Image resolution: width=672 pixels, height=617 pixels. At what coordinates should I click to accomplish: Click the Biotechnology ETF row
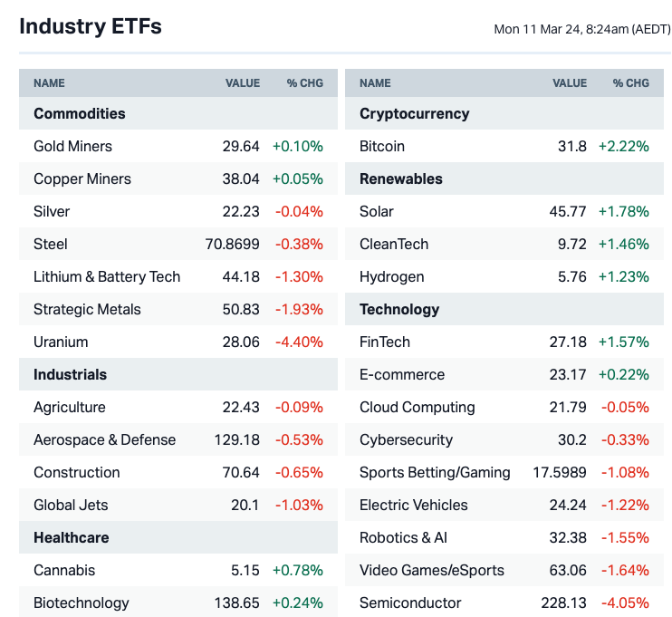(x=82, y=603)
